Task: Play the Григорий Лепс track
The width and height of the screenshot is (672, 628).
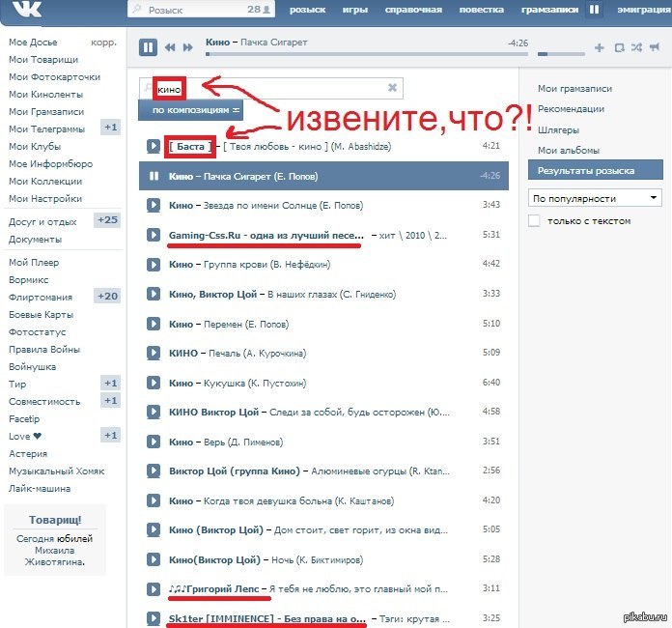Action: 154,588
